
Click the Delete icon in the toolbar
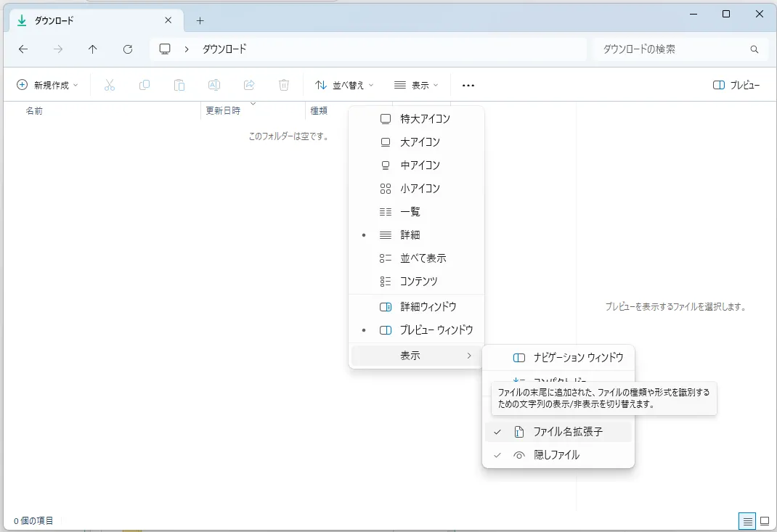tap(284, 85)
